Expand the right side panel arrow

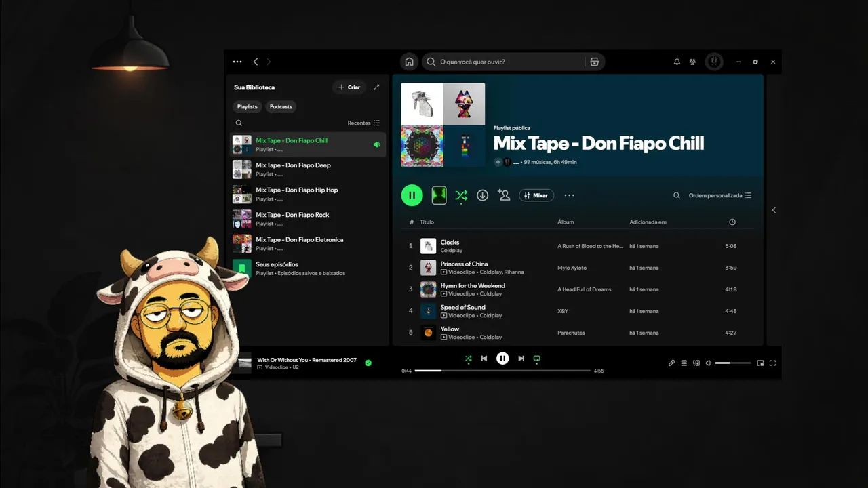click(x=774, y=210)
